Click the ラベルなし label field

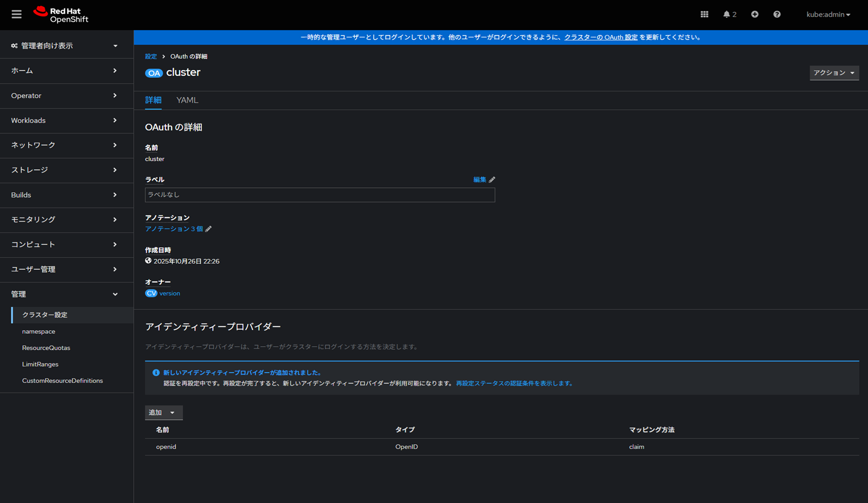click(x=320, y=195)
